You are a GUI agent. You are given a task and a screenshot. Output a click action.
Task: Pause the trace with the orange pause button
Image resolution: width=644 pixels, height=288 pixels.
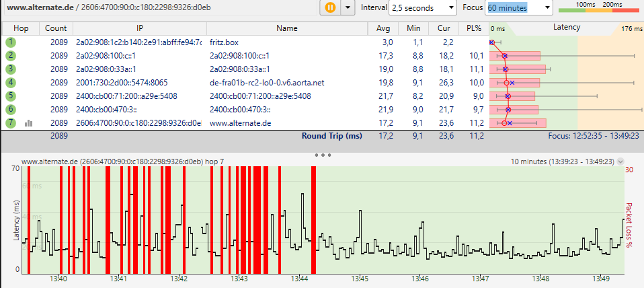tap(330, 7)
